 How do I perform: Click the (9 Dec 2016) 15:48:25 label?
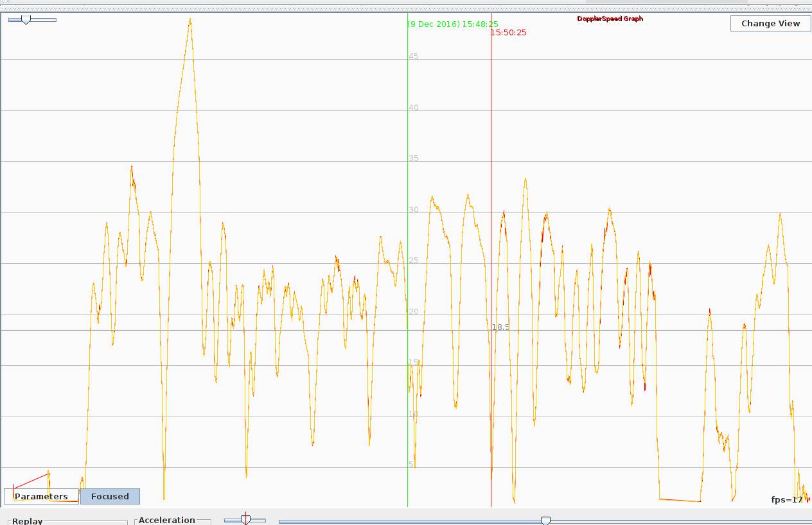pos(452,23)
